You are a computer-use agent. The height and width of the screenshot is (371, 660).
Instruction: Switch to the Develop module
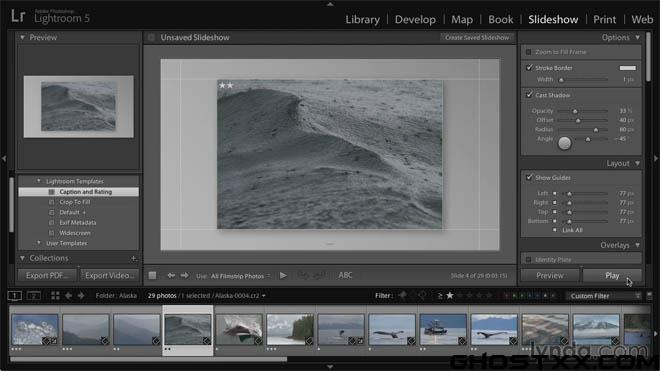(415, 19)
